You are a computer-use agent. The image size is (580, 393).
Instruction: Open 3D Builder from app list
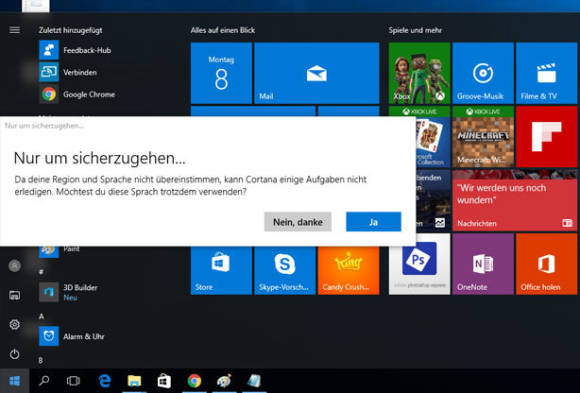coord(69,292)
